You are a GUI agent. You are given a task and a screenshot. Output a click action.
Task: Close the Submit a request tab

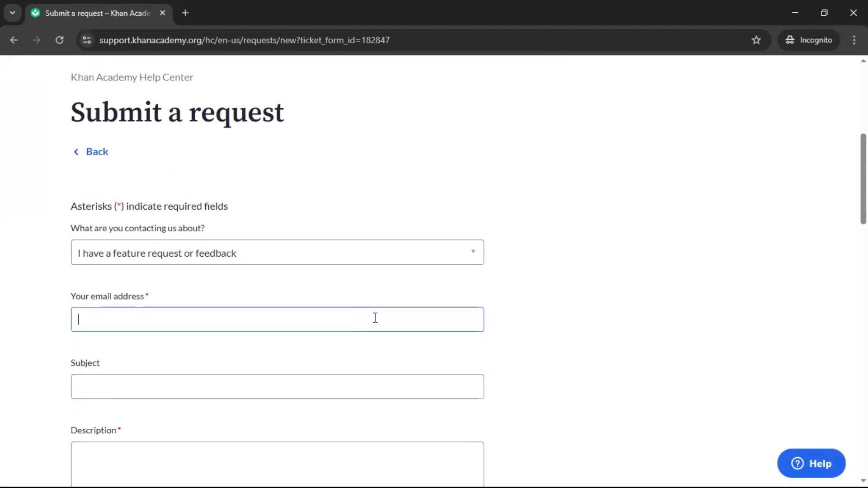(x=162, y=13)
